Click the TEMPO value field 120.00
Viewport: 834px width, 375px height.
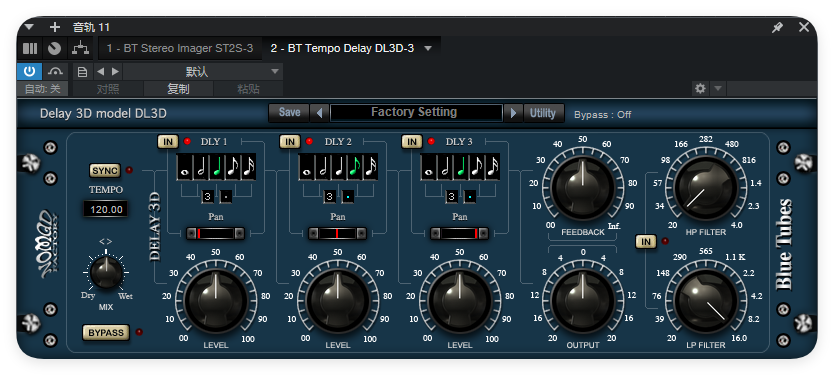pos(106,209)
